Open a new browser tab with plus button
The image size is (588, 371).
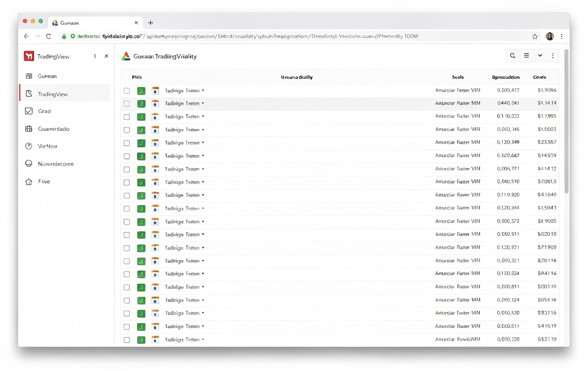point(150,23)
